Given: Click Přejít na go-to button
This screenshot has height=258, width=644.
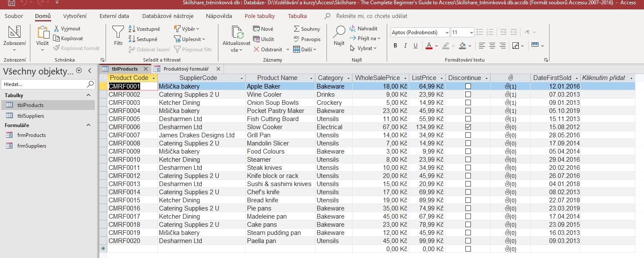Looking at the screenshot, I should (365, 38).
